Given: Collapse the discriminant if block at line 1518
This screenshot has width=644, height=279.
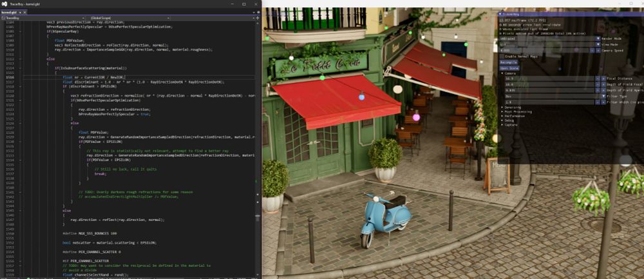Looking at the screenshot, I should [x=20, y=86].
